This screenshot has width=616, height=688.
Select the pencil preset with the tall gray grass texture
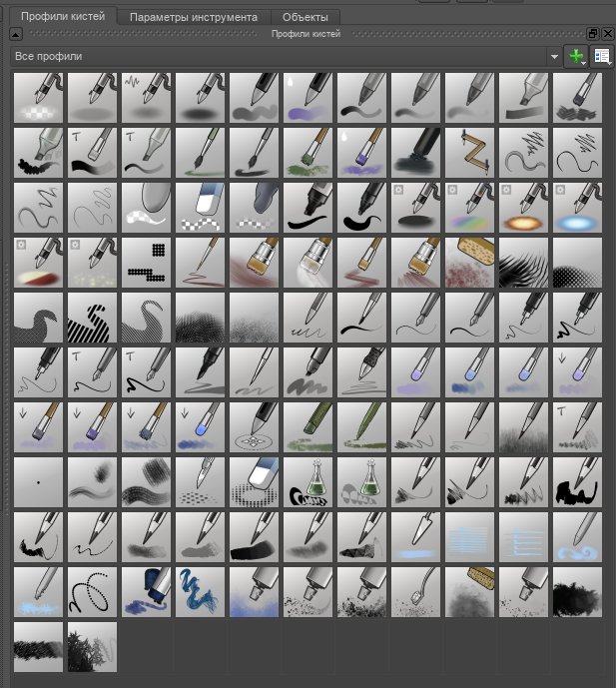tap(523, 427)
